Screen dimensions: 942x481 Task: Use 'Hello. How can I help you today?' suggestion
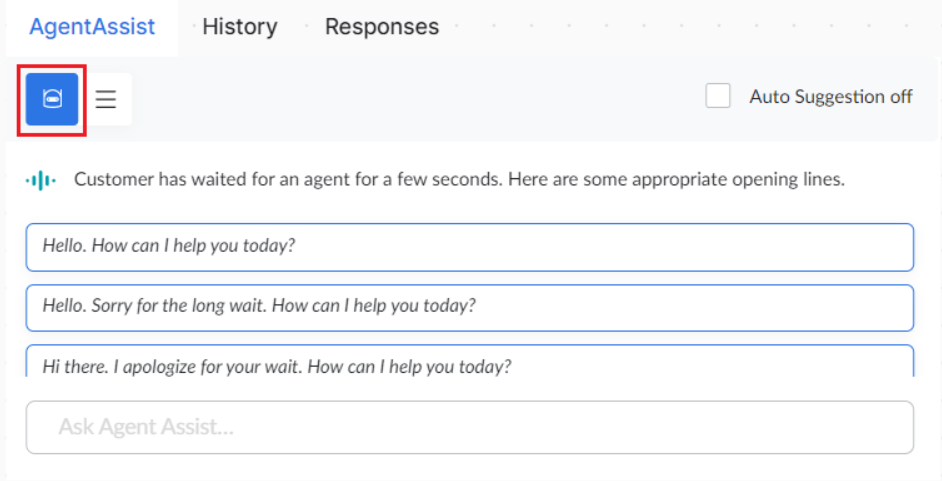coord(469,247)
